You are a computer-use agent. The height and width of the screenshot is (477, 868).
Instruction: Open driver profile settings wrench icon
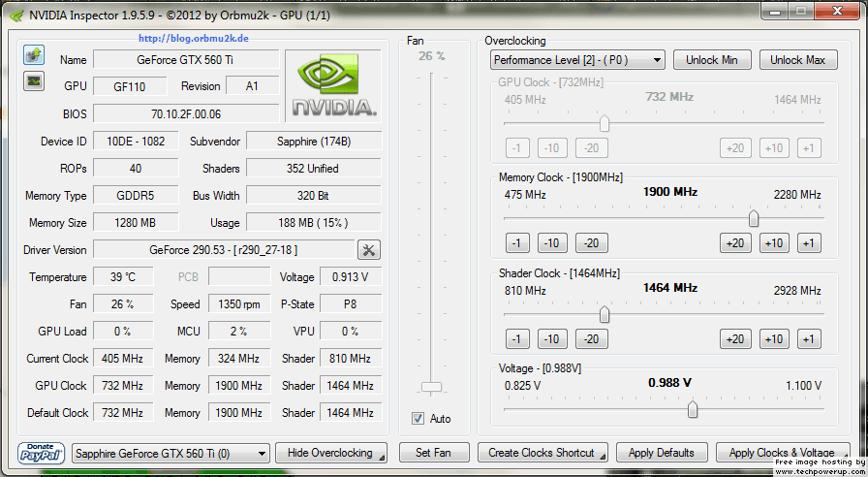(369, 250)
